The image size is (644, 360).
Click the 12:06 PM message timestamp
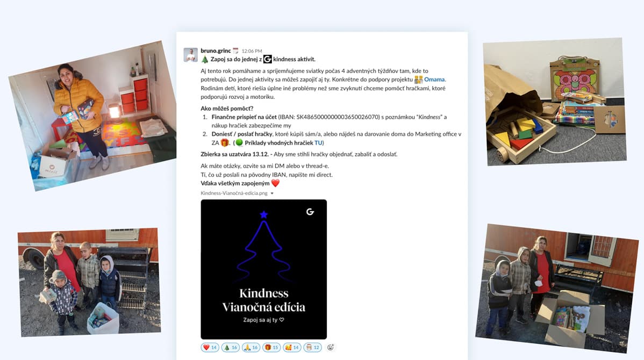252,51
